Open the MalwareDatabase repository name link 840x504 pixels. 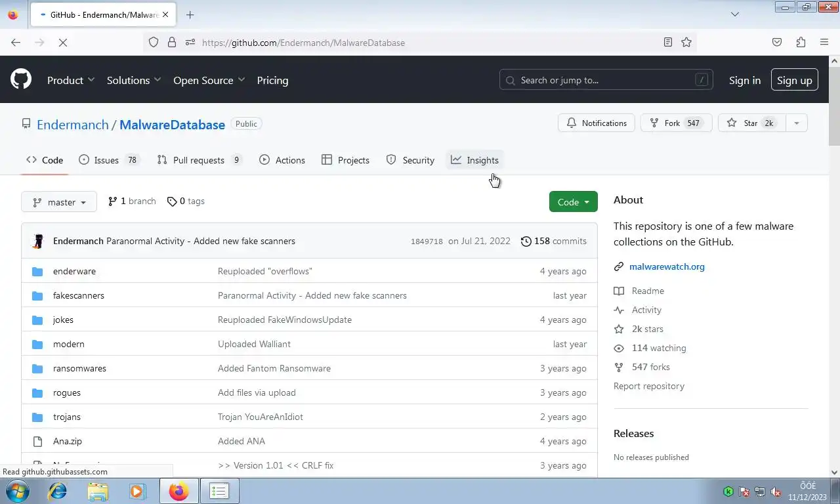[172, 125]
